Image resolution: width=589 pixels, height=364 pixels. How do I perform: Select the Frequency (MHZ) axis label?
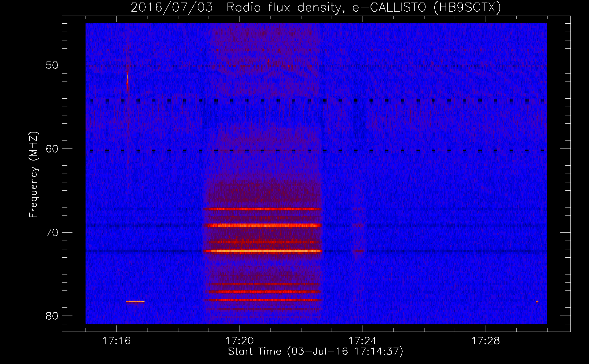click(33, 174)
